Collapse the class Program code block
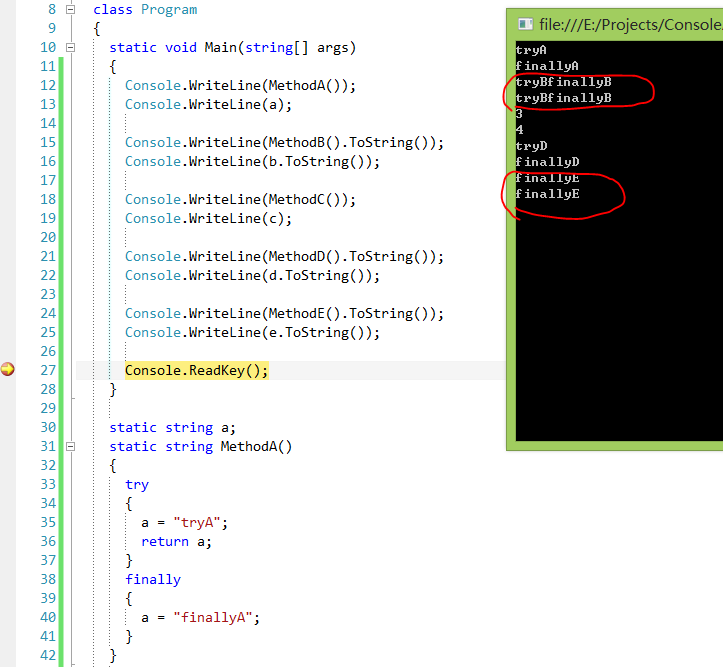Screen dimensions: 723x667 (x=70, y=9)
